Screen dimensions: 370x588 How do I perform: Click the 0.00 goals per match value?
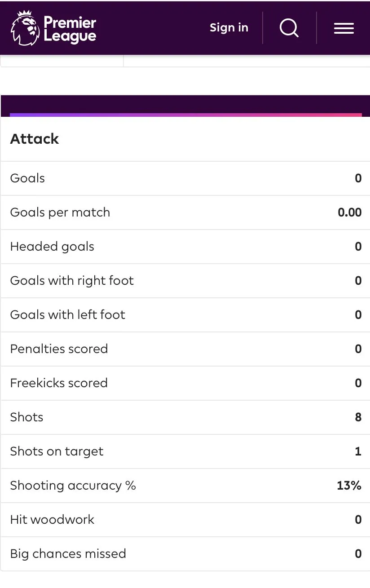pos(349,212)
